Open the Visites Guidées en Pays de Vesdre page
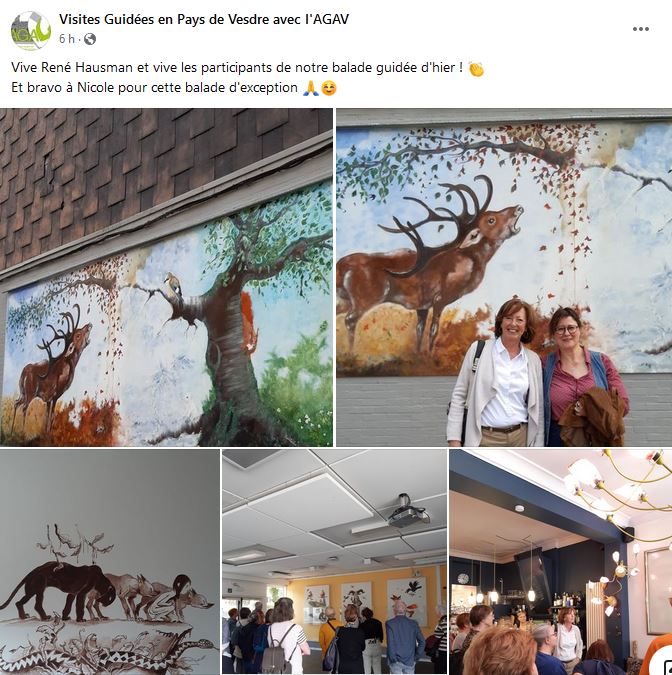Viewport: 672px width, 675px height. (204, 19)
